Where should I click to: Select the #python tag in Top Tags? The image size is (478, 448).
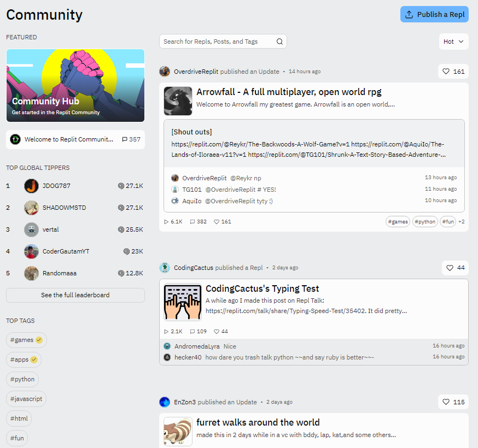pos(22,380)
